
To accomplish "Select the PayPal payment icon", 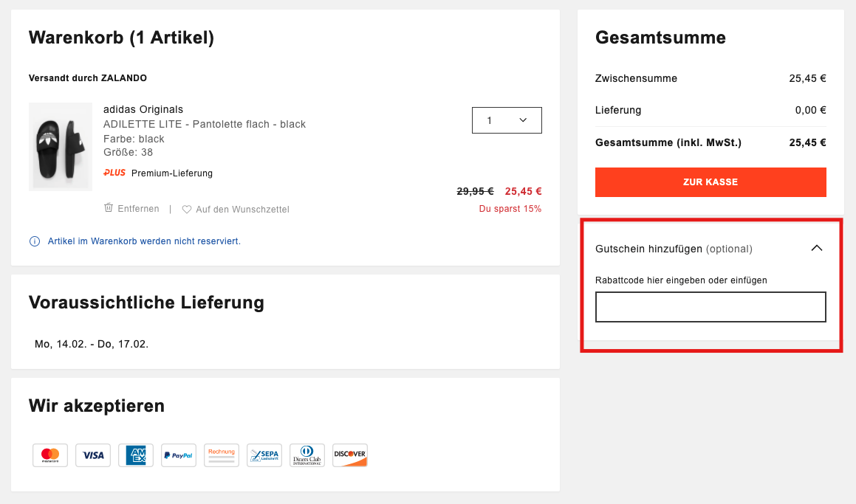I will point(179,455).
